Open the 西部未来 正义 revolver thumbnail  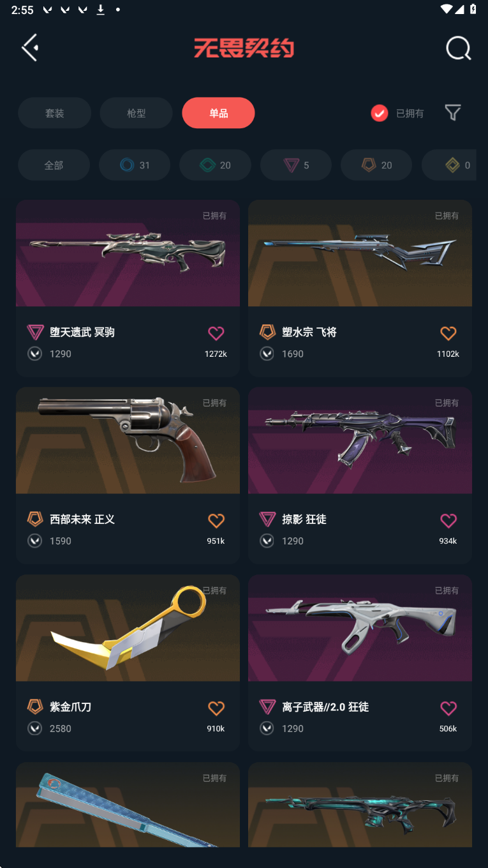128,440
